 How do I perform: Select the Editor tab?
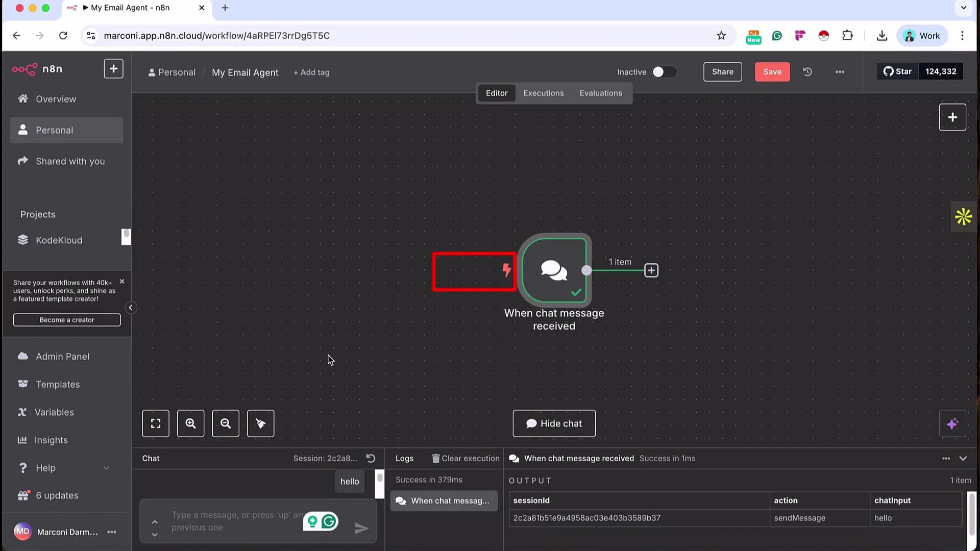[497, 93]
